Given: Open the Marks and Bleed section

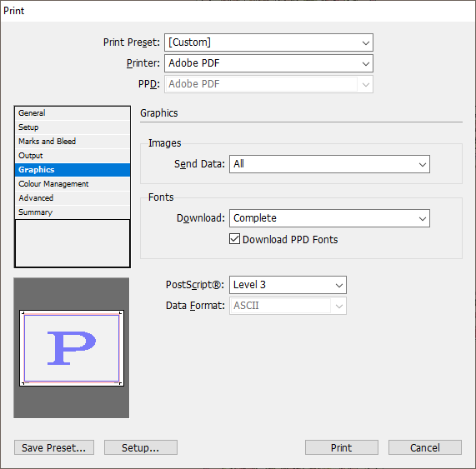Looking at the screenshot, I should coord(73,142).
